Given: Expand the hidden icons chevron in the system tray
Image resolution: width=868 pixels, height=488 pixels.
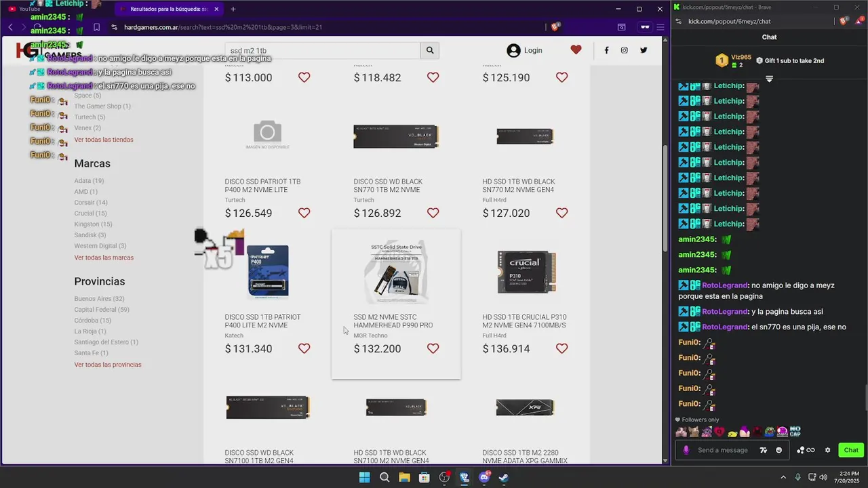Looking at the screenshot, I should point(783,477).
